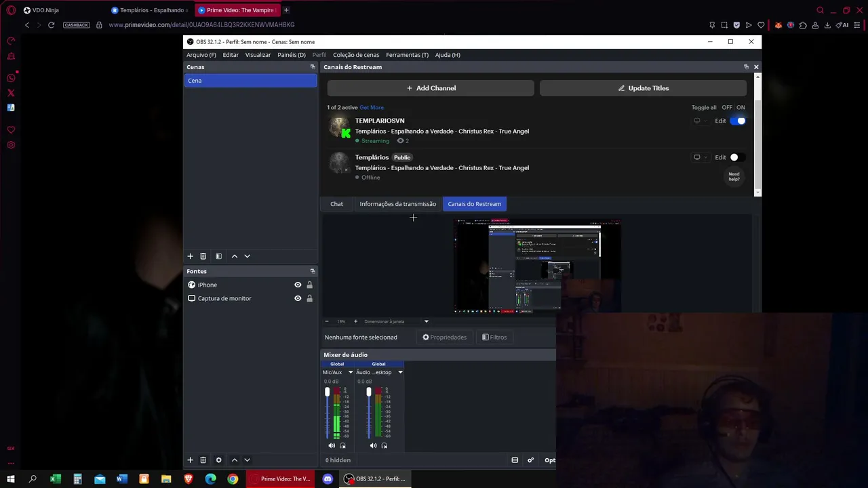
Task: Add a new source in Fontes panel
Action: point(191,460)
